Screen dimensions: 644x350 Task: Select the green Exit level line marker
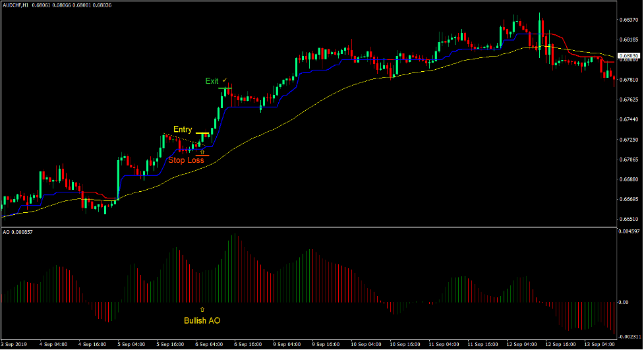click(225, 88)
